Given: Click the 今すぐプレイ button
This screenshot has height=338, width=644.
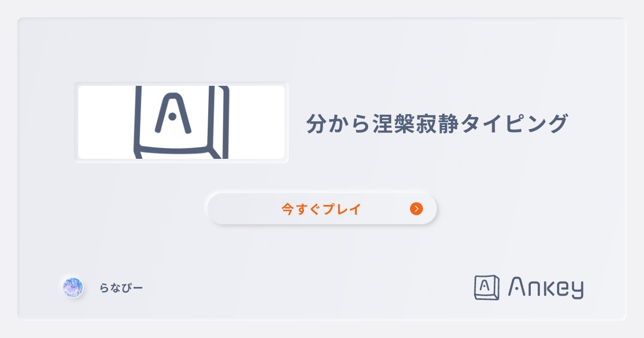Looking at the screenshot, I should point(322,209).
